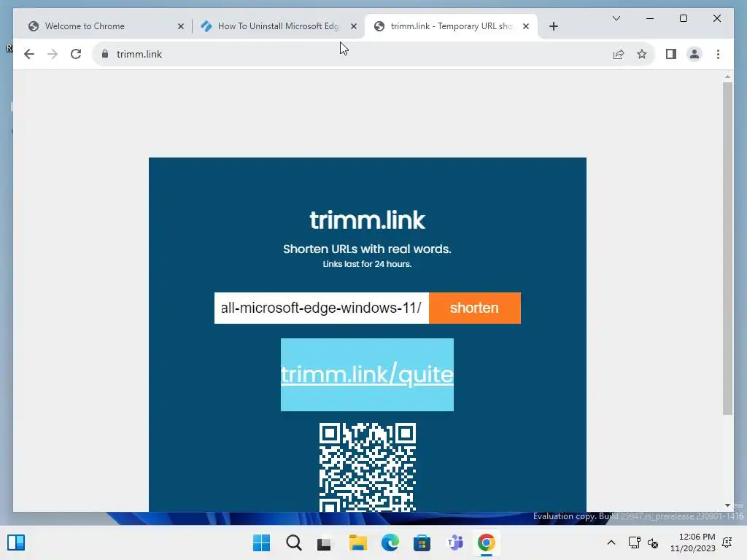This screenshot has height=560, width=747.
Task: Click the scrollbar up arrow
Action: point(727,77)
